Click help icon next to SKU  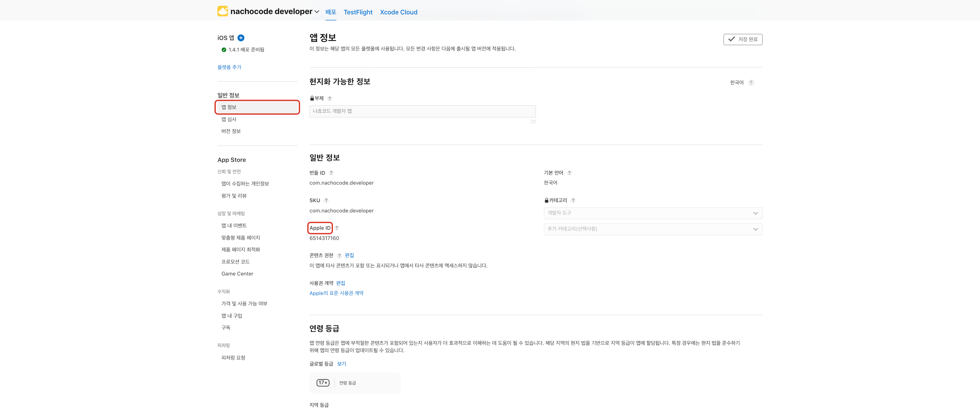326,200
